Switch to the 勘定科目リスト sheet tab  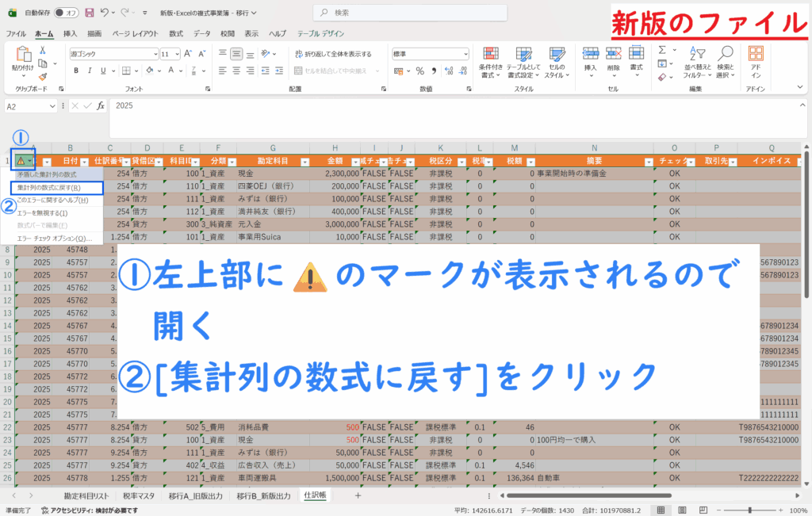[x=86, y=495]
